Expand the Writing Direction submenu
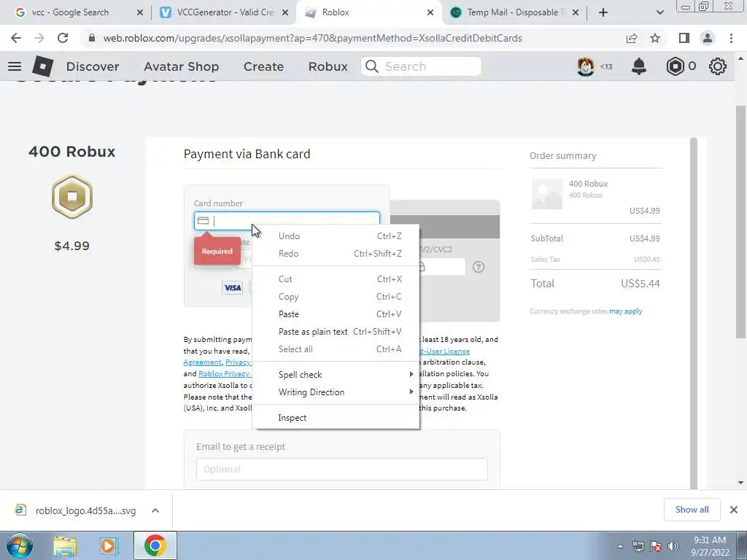Screen dimensions: 747x560 point(336,392)
